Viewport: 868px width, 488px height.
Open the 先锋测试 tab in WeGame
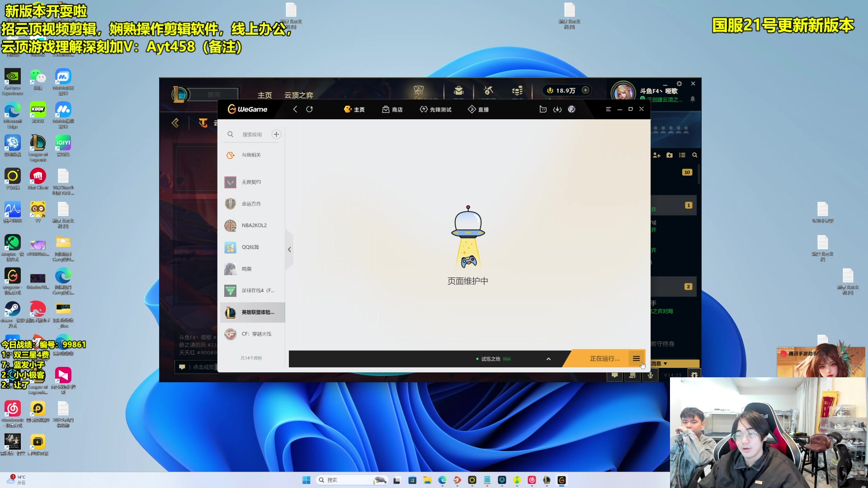click(435, 109)
